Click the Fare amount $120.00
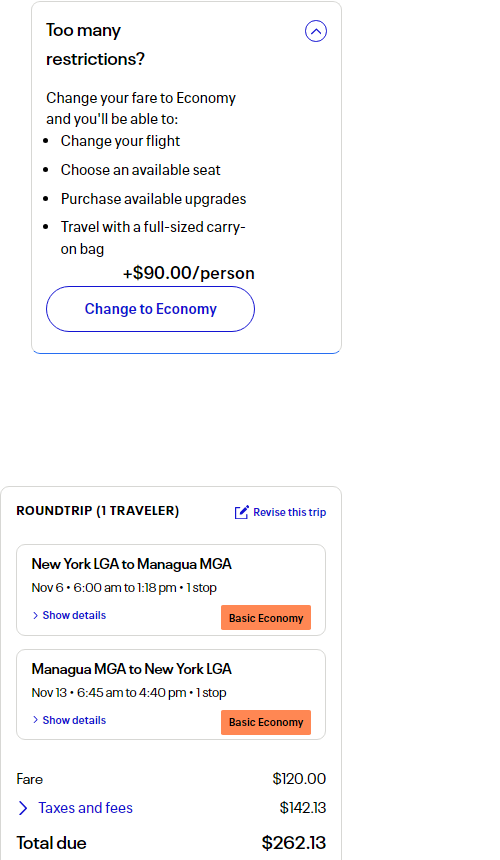The width and height of the screenshot is (500, 860). [299, 779]
